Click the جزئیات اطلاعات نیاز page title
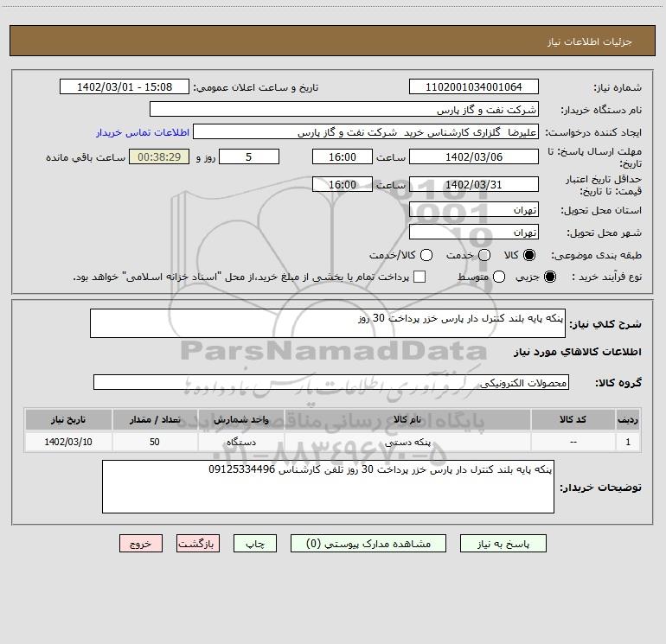Screen dimensions: 666x644 coord(590,41)
